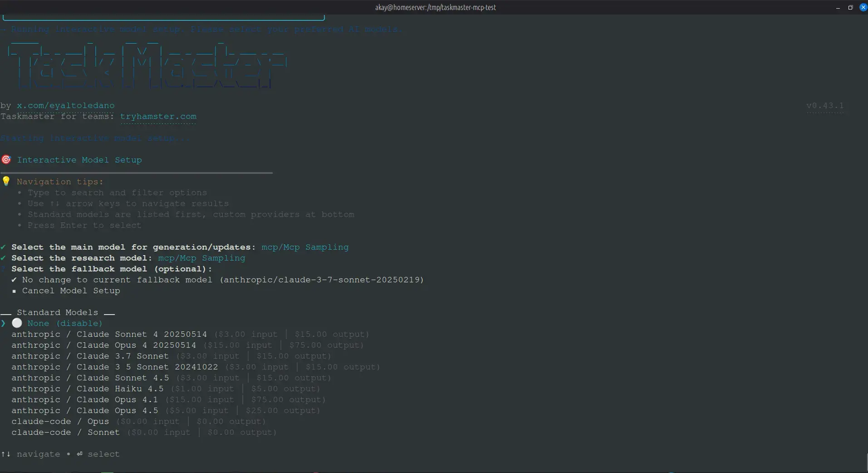The width and height of the screenshot is (868, 473).
Task: Click the 'Standard Models' section header
Action: tap(58, 312)
